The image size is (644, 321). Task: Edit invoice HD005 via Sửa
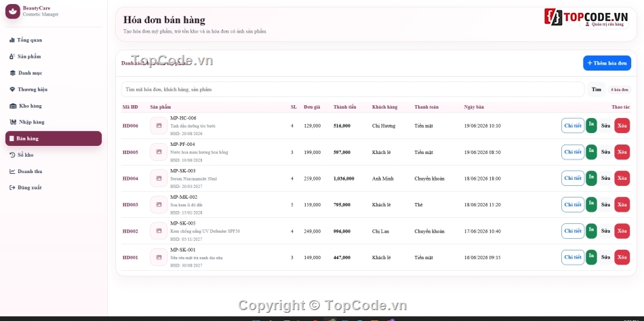point(606,152)
